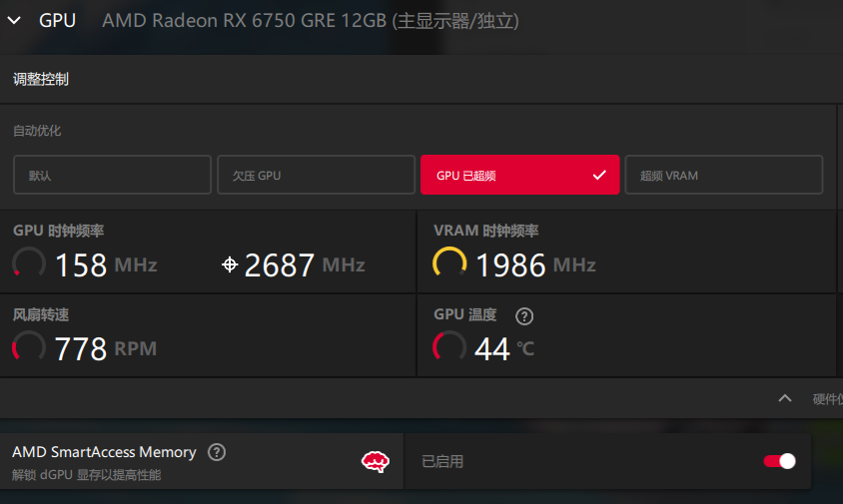Click the yellow VRAM clock gauge dial

coord(449,263)
